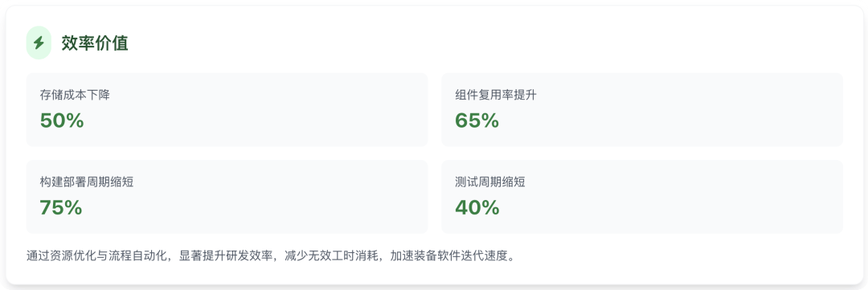Click the 存储成本下降 label

tap(75, 95)
